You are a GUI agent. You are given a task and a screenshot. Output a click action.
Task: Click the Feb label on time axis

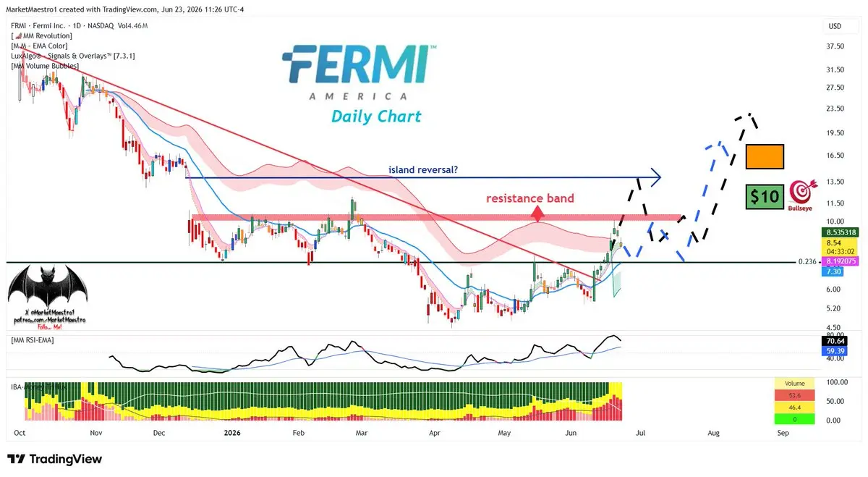[x=297, y=433]
